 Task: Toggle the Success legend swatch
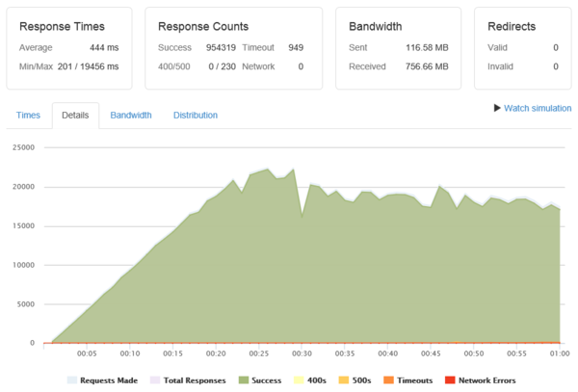point(244,380)
